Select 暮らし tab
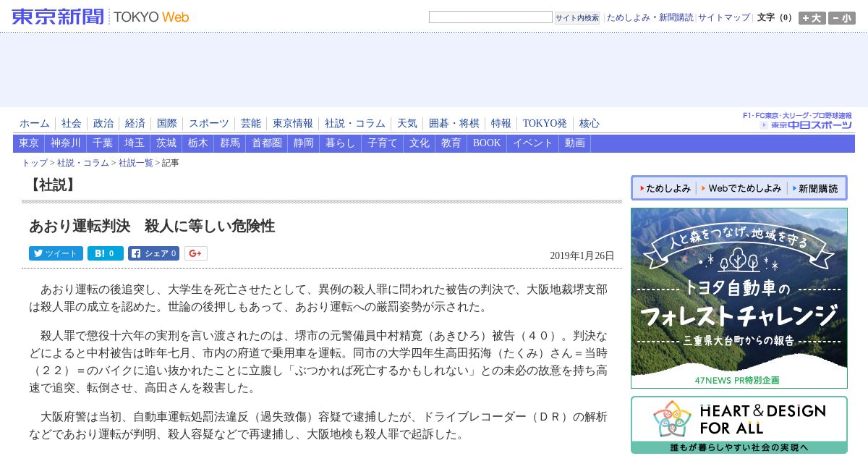This screenshot has height=456, width=868. (341, 143)
